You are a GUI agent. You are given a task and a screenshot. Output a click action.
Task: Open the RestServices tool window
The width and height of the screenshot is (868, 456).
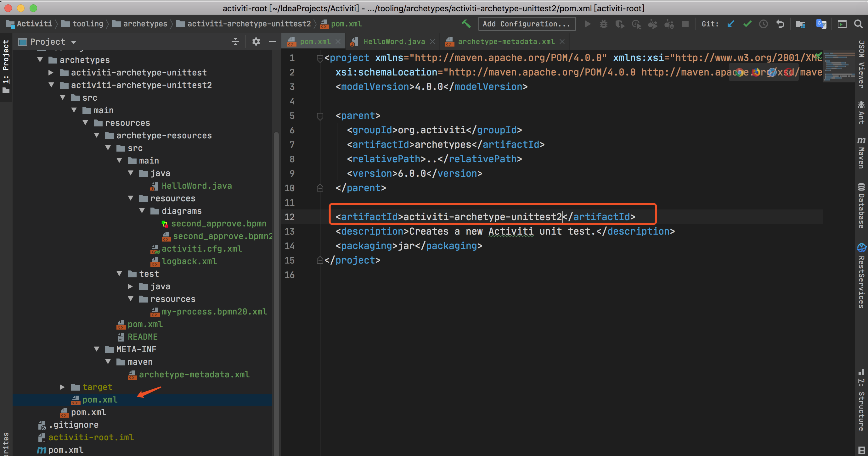pos(861,275)
